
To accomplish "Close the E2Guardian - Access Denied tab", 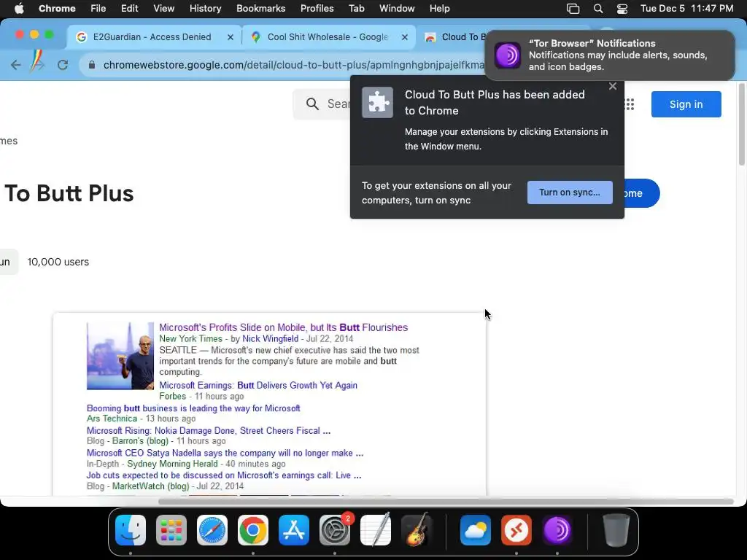I will point(231,36).
